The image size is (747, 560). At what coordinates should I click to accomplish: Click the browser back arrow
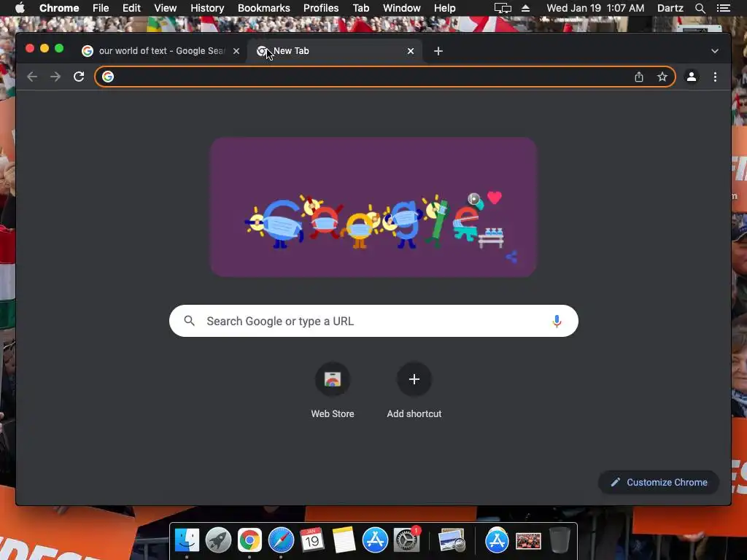point(32,77)
